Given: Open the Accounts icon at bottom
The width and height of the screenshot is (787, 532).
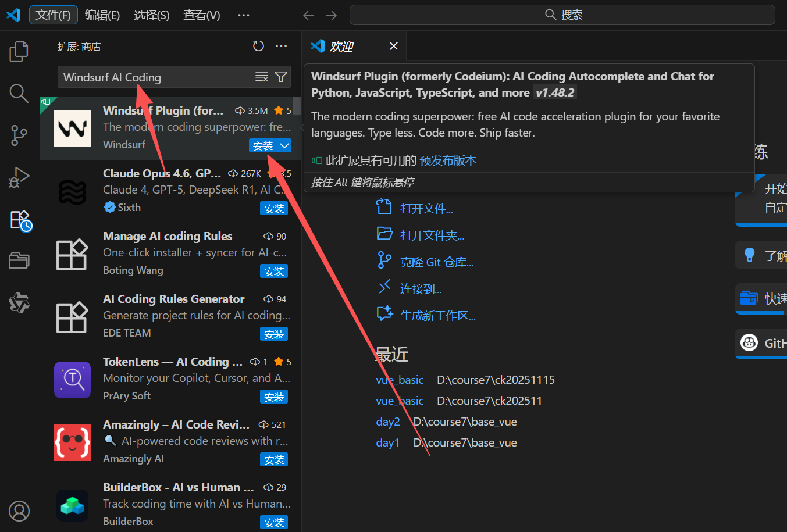Looking at the screenshot, I should coord(19,511).
